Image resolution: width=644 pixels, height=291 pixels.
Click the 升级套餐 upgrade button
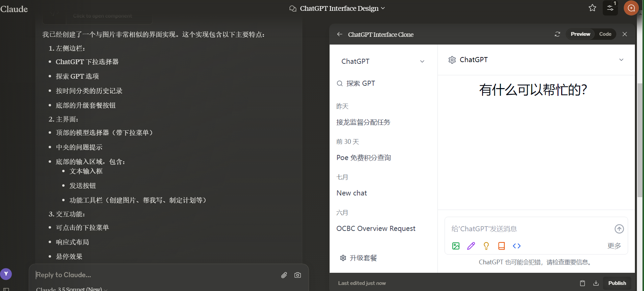(358, 258)
